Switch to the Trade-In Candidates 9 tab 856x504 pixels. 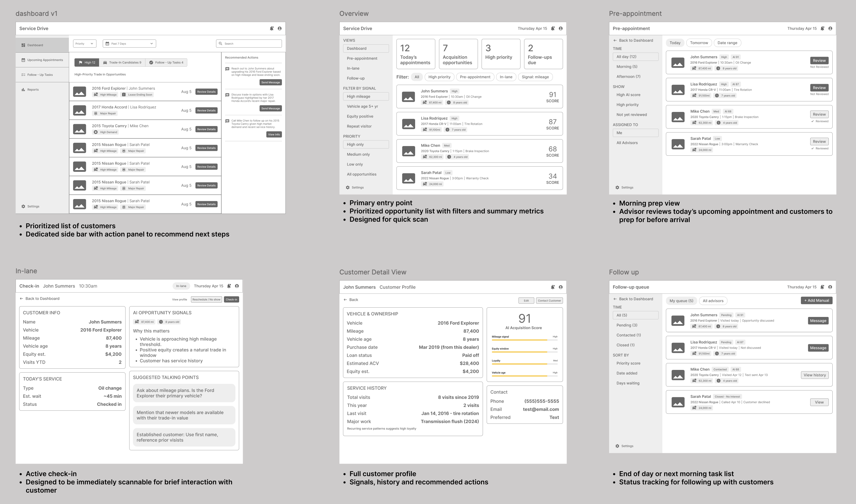click(122, 63)
